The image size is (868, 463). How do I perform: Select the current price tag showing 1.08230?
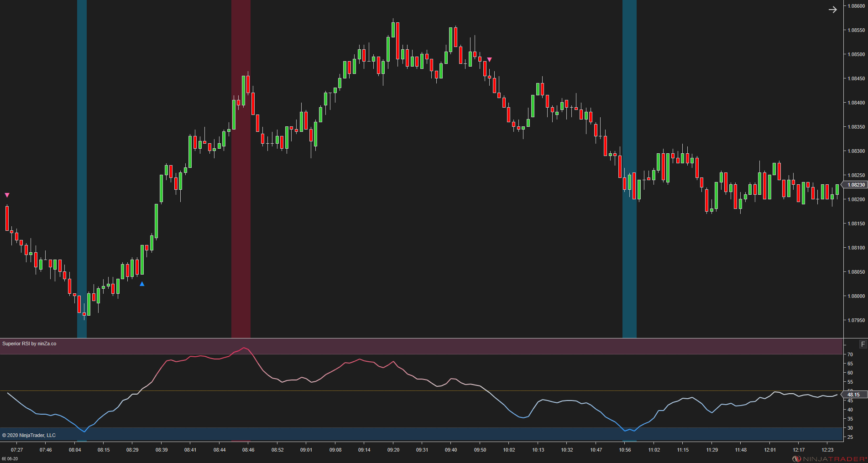pyautogui.click(x=857, y=185)
